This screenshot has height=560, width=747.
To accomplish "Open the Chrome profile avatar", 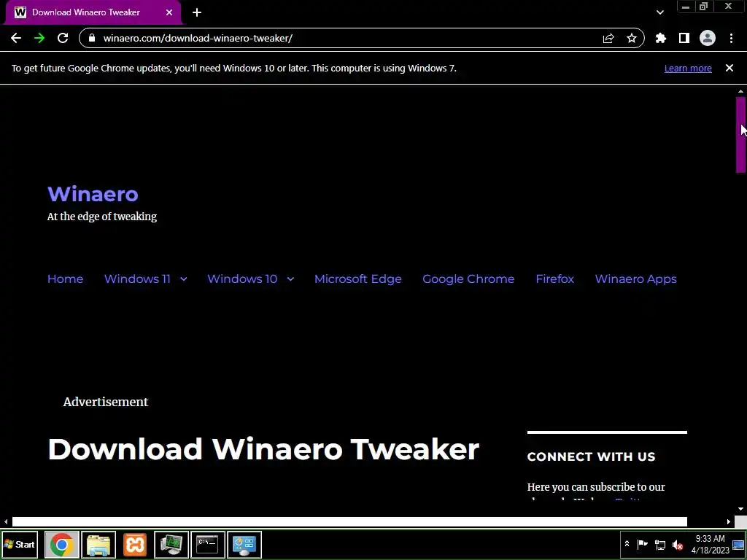I will [x=708, y=38].
